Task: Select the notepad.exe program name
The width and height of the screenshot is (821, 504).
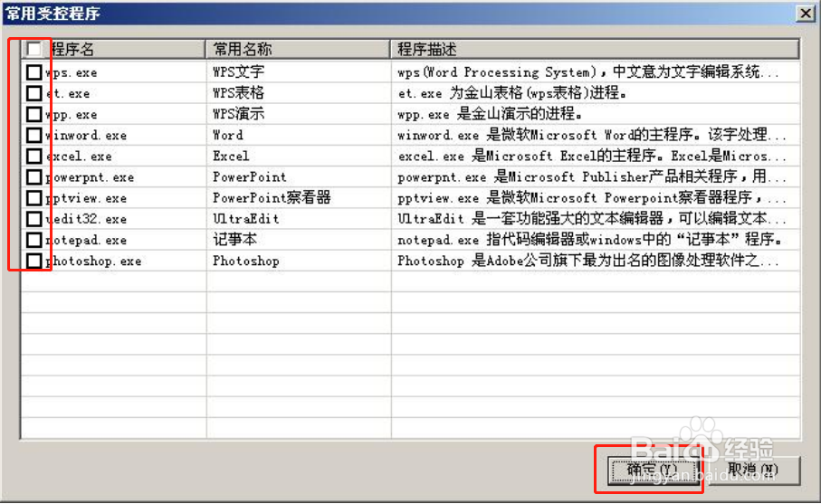Action: [86, 240]
